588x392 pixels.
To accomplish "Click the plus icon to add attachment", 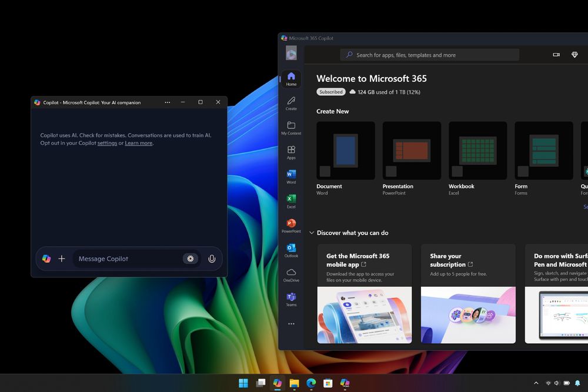I will coord(62,259).
